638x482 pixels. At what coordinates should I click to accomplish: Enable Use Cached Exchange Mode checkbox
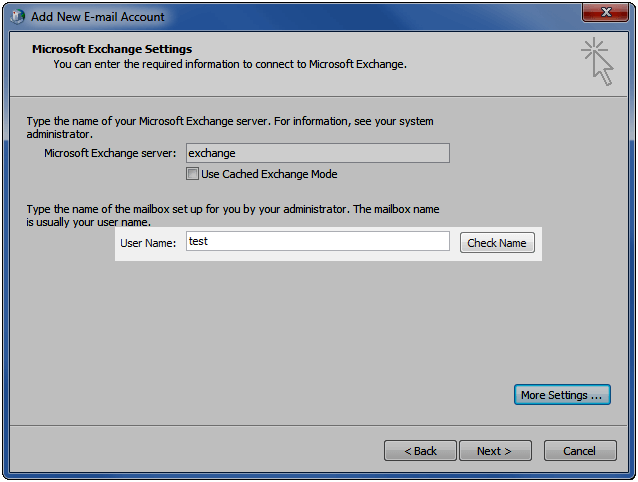[x=192, y=174]
